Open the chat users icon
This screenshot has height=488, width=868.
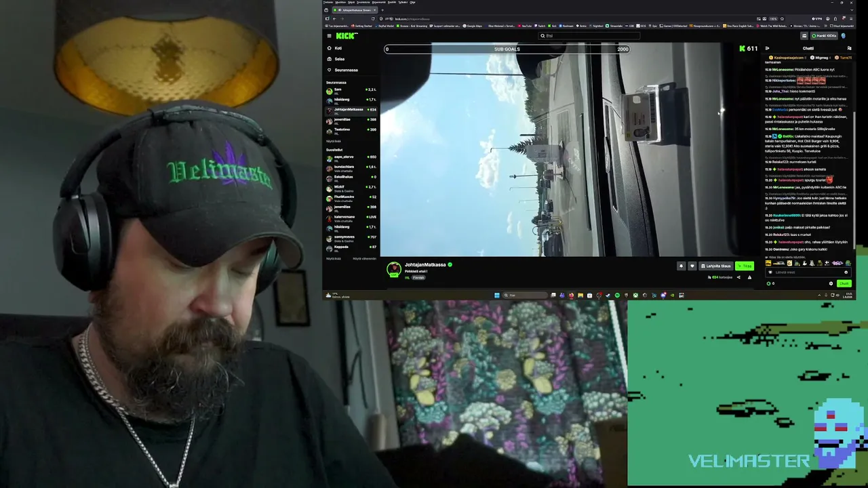pos(849,48)
